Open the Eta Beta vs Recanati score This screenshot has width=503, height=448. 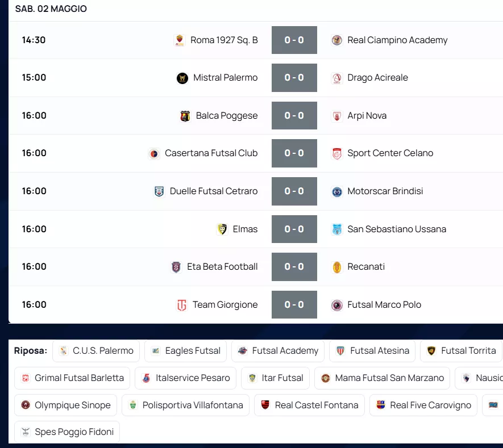tap(294, 267)
